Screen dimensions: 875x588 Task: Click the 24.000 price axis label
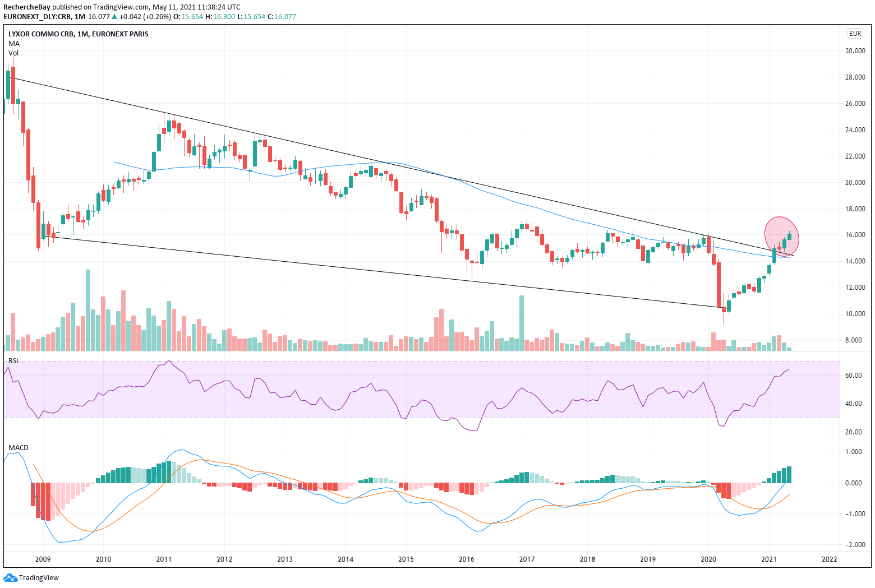pos(855,130)
